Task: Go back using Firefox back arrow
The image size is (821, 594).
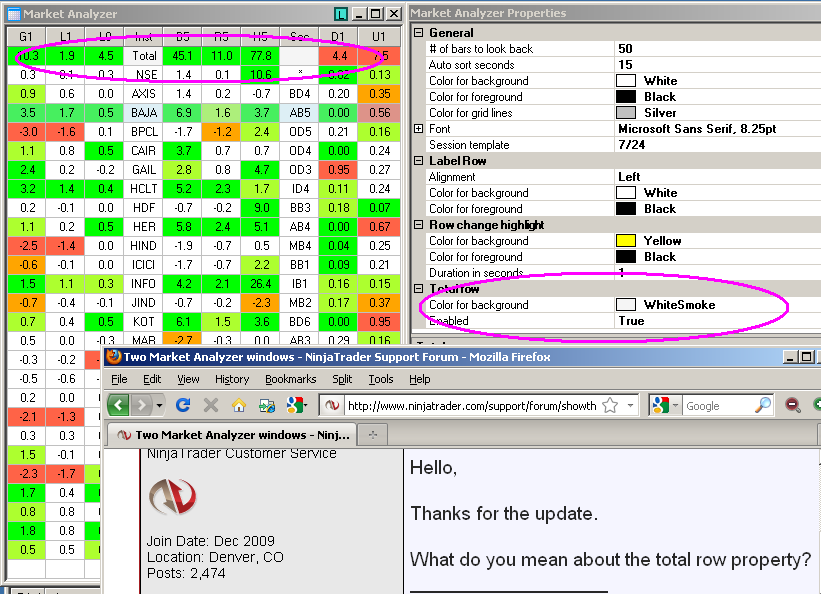Action: (x=119, y=405)
